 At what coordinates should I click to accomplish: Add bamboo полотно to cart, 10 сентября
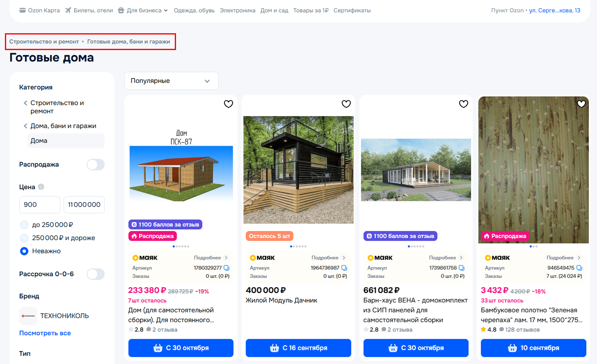point(533,348)
